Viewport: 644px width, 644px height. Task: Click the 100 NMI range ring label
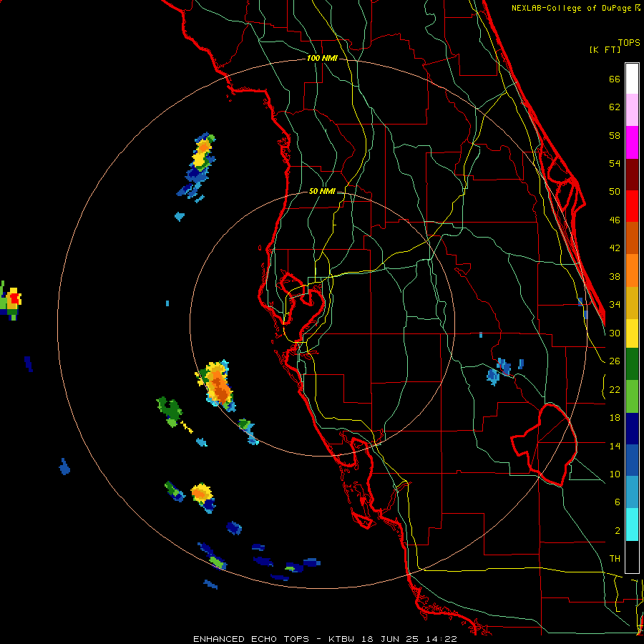click(322, 59)
